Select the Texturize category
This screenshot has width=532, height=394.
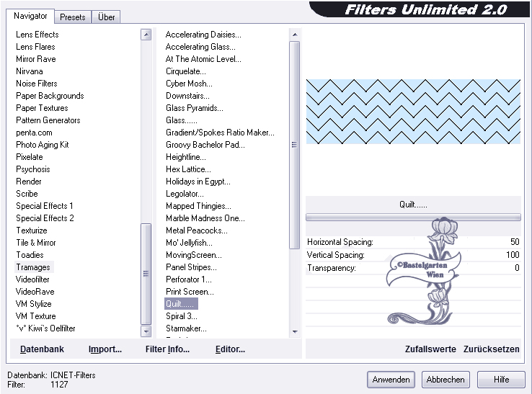tap(32, 230)
